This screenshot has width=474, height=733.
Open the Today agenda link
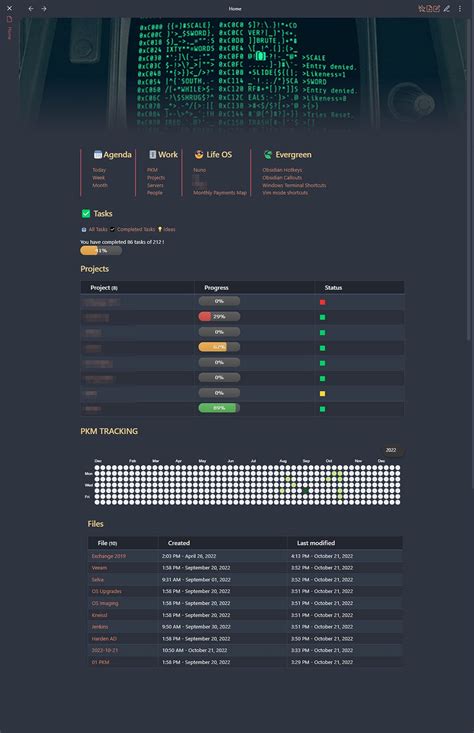[99, 170]
